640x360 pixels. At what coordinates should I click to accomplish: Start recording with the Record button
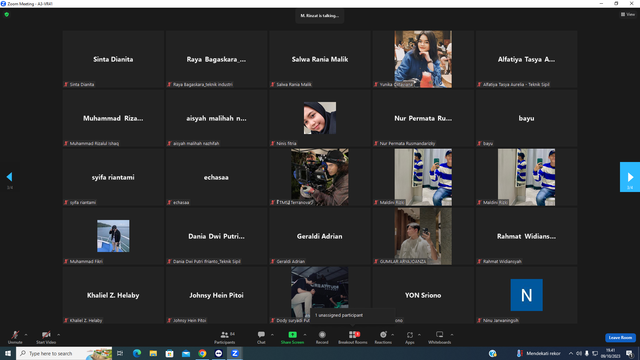[x=322, y=337]
